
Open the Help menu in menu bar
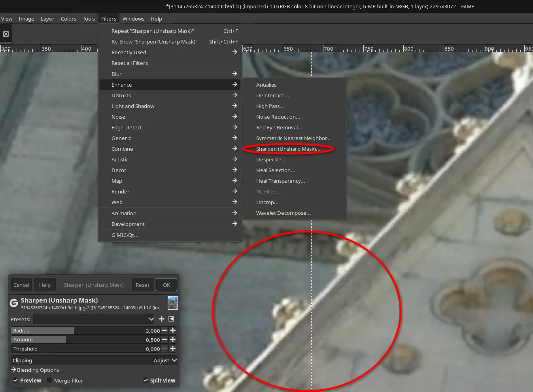coord(156,19)
